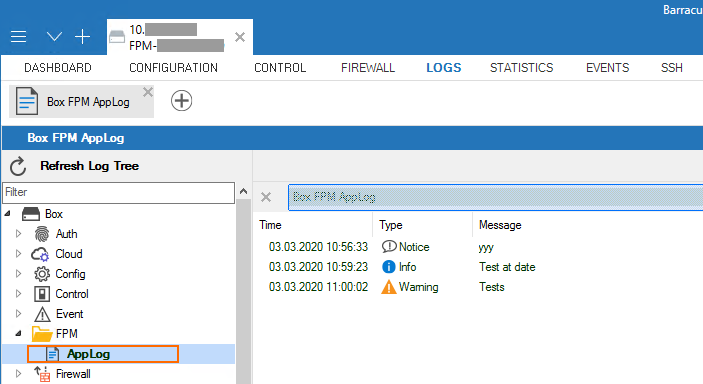Sort log entries by Type column
This screenshot has height=384, width=703.
[x=391, y=225]
